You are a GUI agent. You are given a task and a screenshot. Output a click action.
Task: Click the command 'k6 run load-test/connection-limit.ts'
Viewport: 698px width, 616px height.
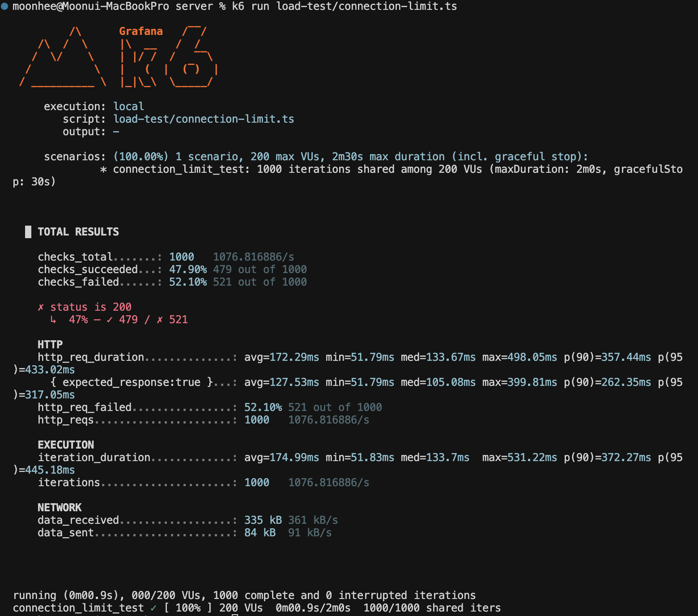click(345, 6)
